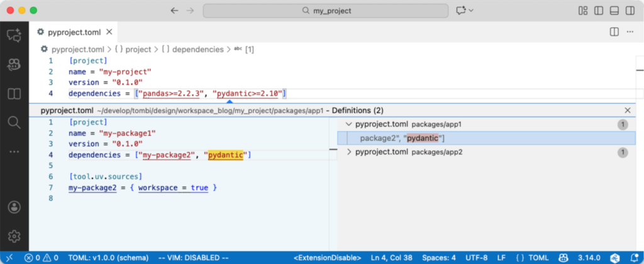The width and height of the screenshot is (644, 264).
Task: Click the split editor right icon
Action: 614,32
